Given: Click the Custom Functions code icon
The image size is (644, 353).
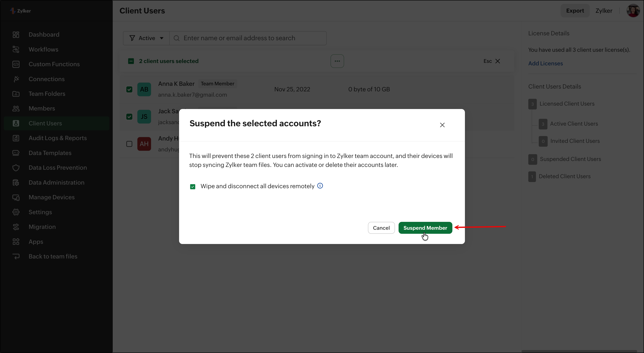Looking at the screenshot, I should (x=16, y=64).
